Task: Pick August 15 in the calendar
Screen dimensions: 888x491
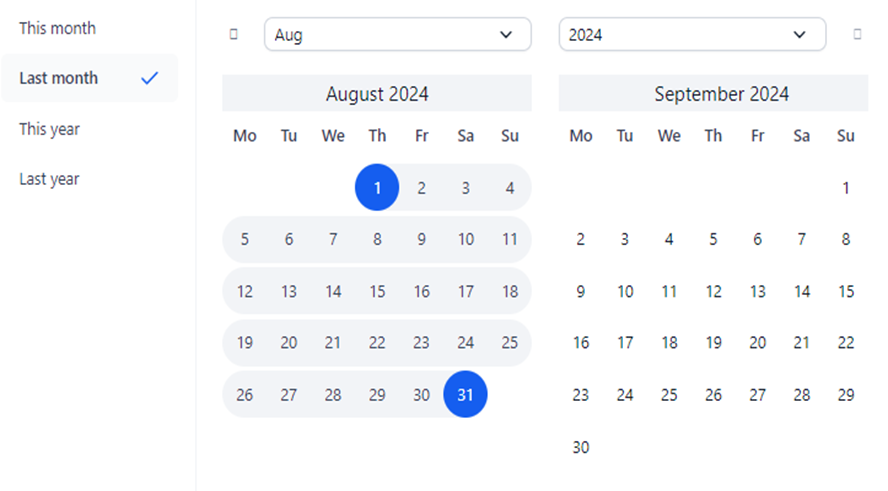Action: click(x=377, y=292)
